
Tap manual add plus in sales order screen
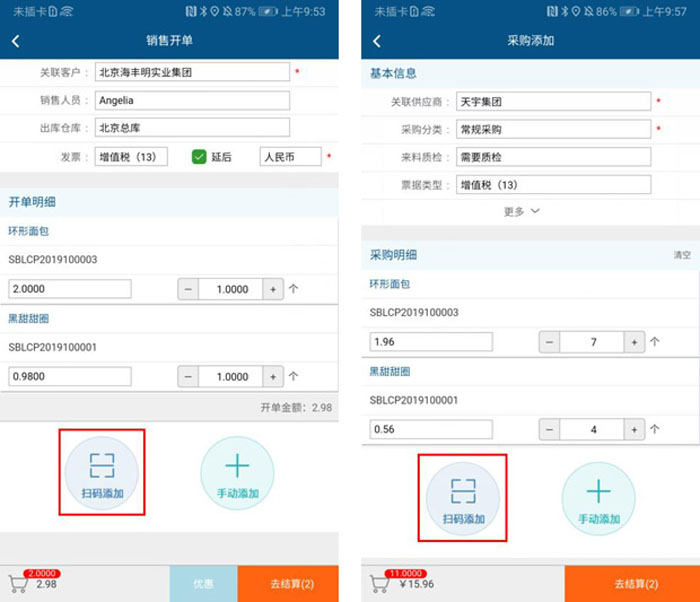(x=237, y=467)
